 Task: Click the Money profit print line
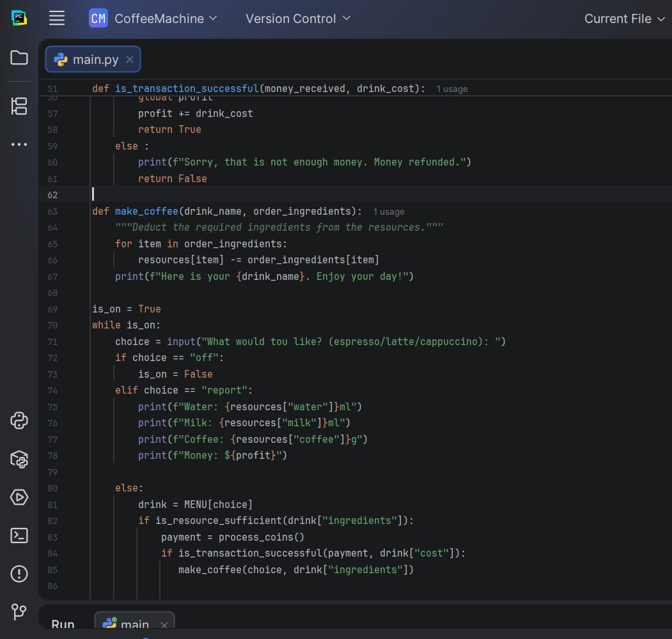(212, 455)
